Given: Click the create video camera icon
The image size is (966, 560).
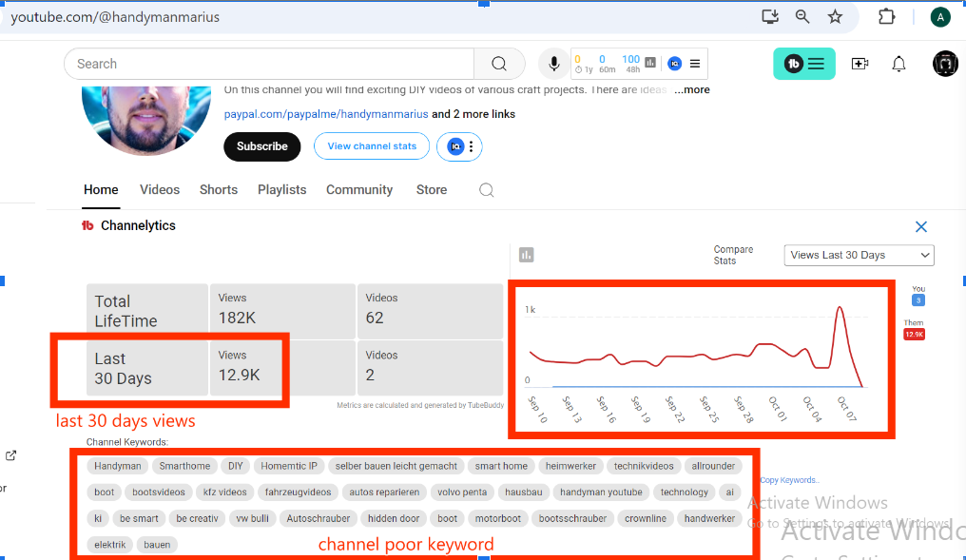Looking at the screenshot, I should click(860, 64).
